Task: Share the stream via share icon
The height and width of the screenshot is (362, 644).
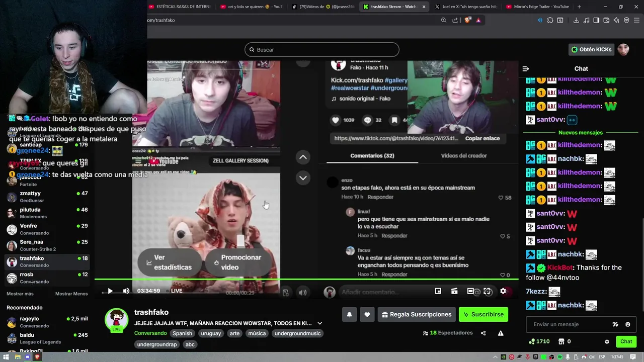Action: [484, 333]
